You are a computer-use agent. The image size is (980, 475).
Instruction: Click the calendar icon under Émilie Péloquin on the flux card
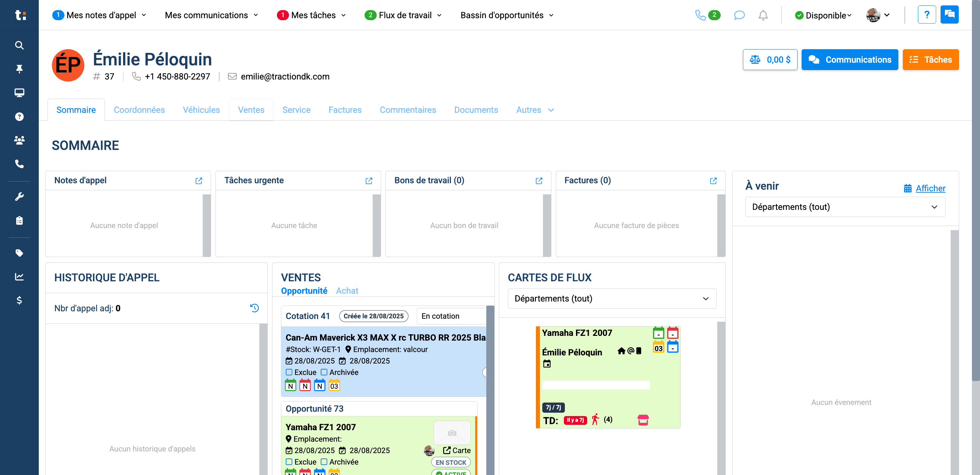[547, 363]
